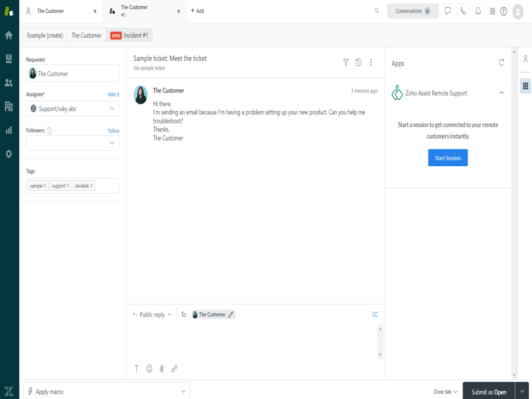
Task: Toggle the Apps grid panel icon
Action: [x=525, y=86]
